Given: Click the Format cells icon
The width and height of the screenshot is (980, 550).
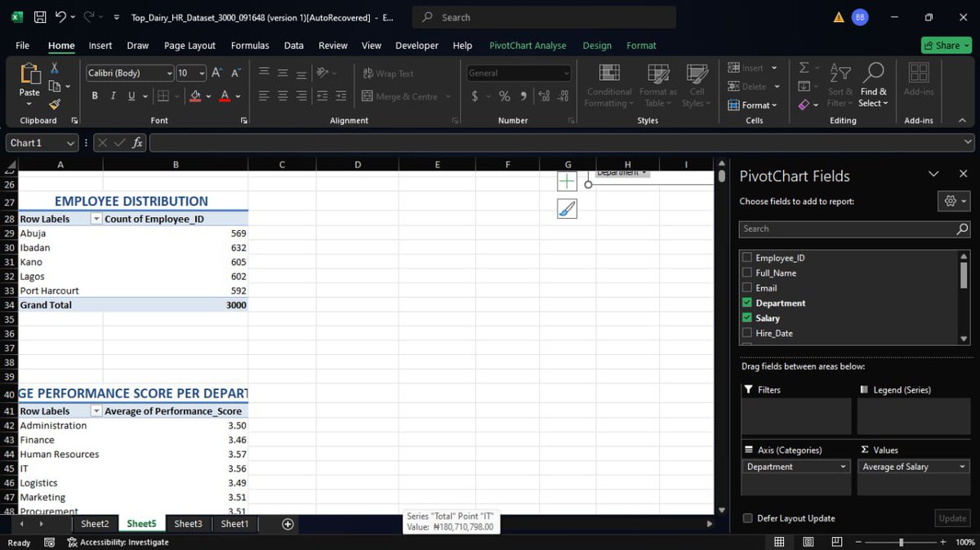Looking at the screenshot, I should click(733, 104).
